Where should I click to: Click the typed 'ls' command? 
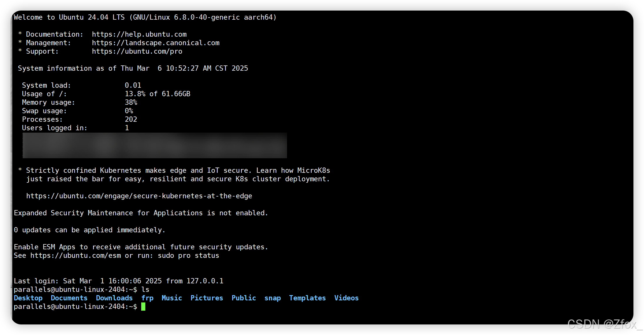(145, 290)
